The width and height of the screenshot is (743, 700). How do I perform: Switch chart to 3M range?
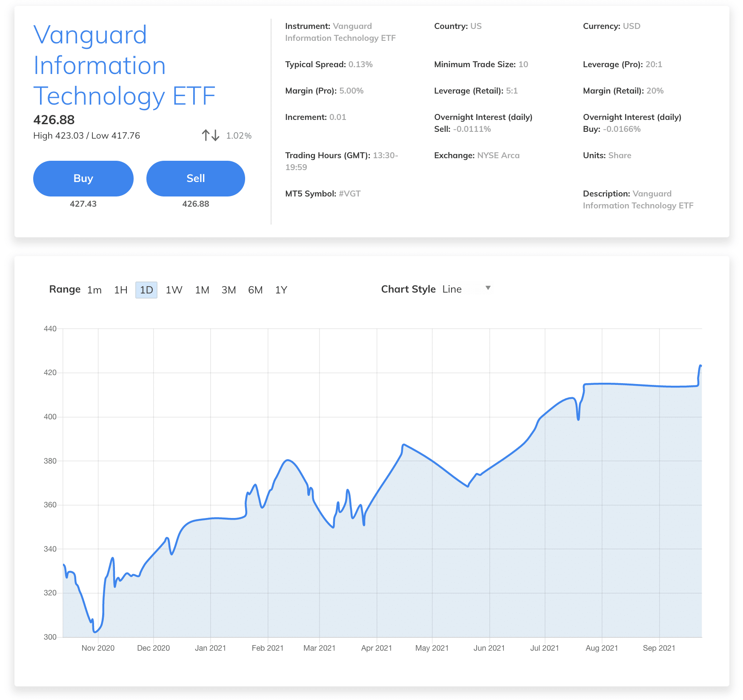tap(229, 290)
